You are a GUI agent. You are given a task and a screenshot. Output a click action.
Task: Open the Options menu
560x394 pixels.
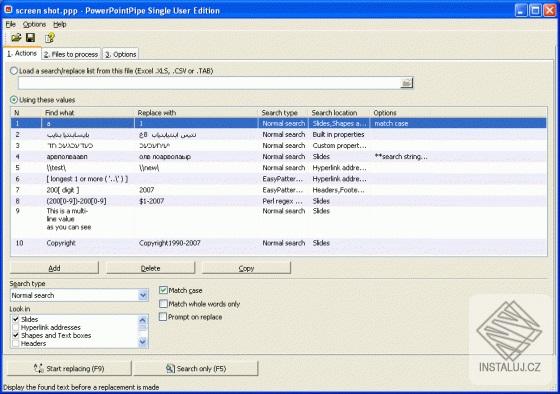click(x=34, y=24)
